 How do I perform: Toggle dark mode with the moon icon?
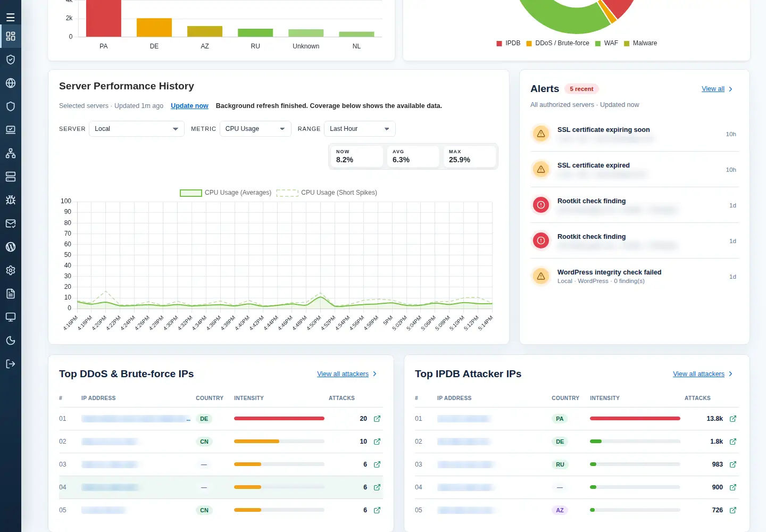[x=11, y=340]
